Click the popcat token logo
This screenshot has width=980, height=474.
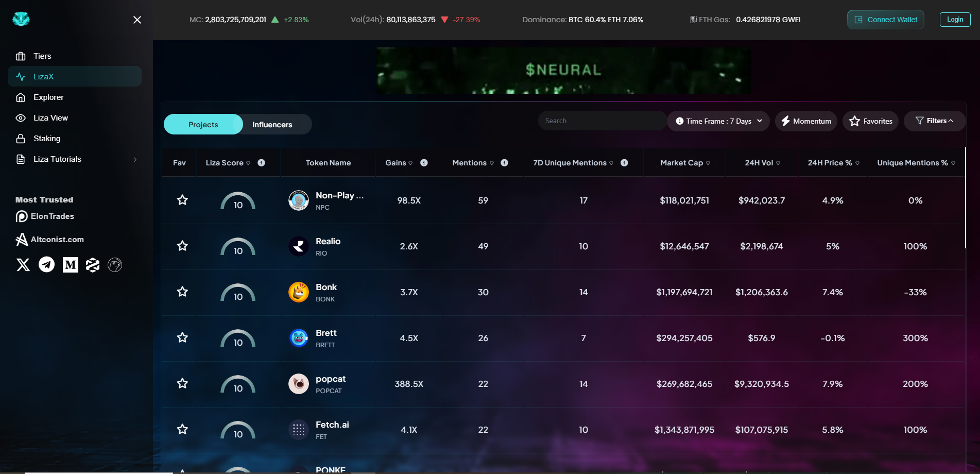pos(299,384)
